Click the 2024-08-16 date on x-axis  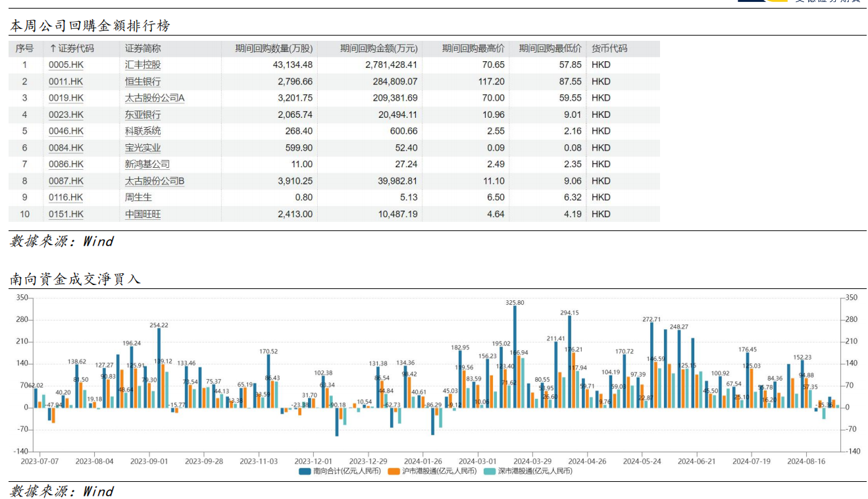806,461
